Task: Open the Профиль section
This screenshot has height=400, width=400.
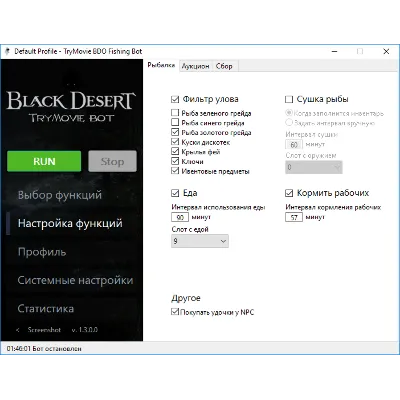Action: point(42,252)
